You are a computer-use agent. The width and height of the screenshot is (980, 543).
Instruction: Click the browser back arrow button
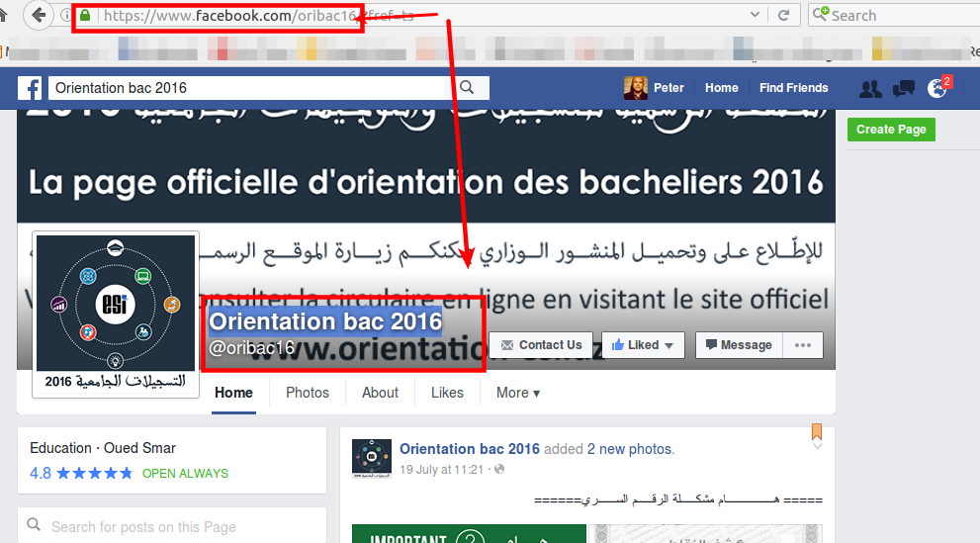tap(39, 15)
